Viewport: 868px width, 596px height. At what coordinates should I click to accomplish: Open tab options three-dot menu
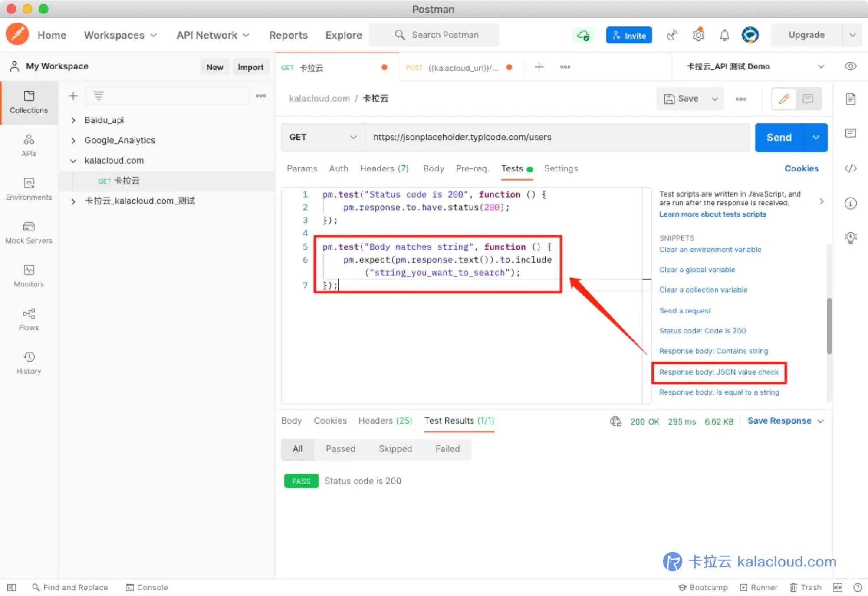(x=565, y=67)
